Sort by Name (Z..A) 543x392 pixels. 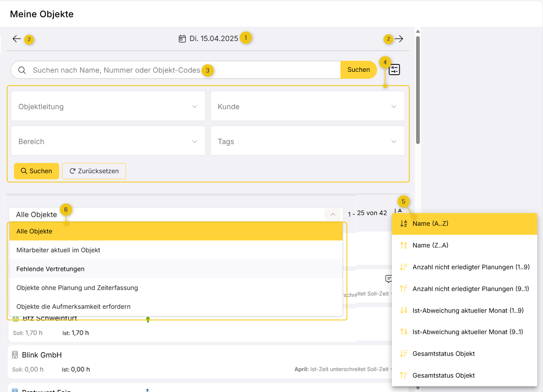[x=430, y=245]
